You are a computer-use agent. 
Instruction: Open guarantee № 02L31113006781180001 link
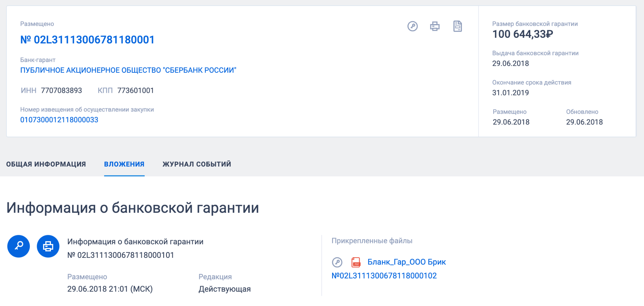point(87,40)
